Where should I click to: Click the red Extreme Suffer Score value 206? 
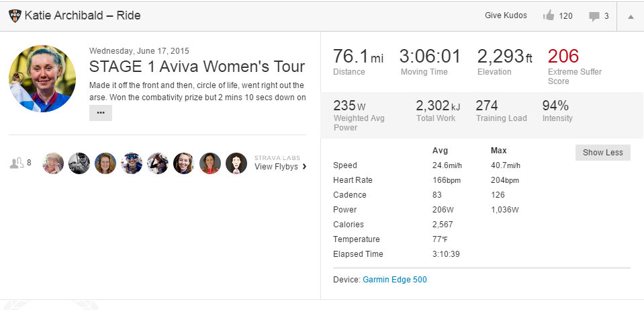coord(563,56)
